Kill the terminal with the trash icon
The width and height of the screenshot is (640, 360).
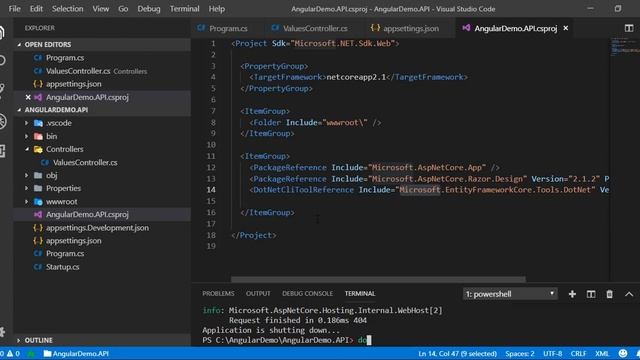pyautogui.click(x=609, y=294)
